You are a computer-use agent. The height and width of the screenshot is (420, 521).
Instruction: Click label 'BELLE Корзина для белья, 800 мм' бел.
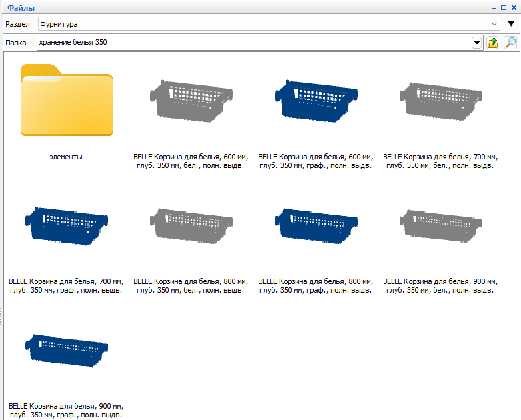click(x=191, y=286)
